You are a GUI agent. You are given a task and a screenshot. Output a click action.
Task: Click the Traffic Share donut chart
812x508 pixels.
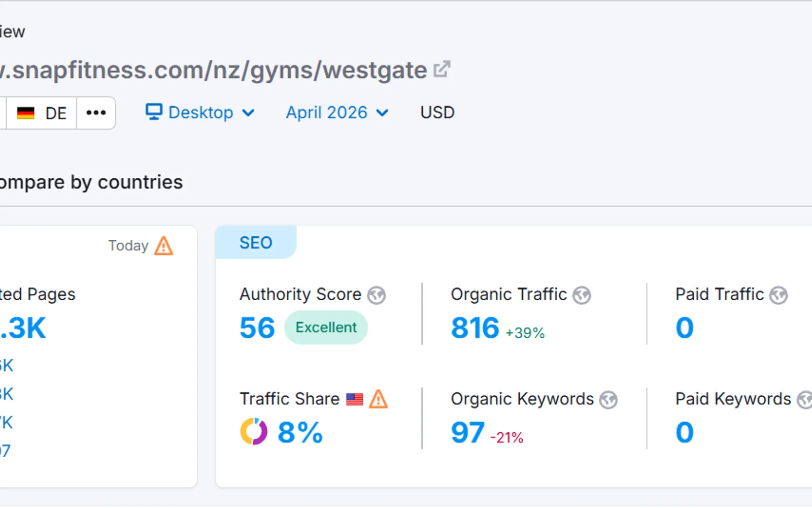(254, 432)
